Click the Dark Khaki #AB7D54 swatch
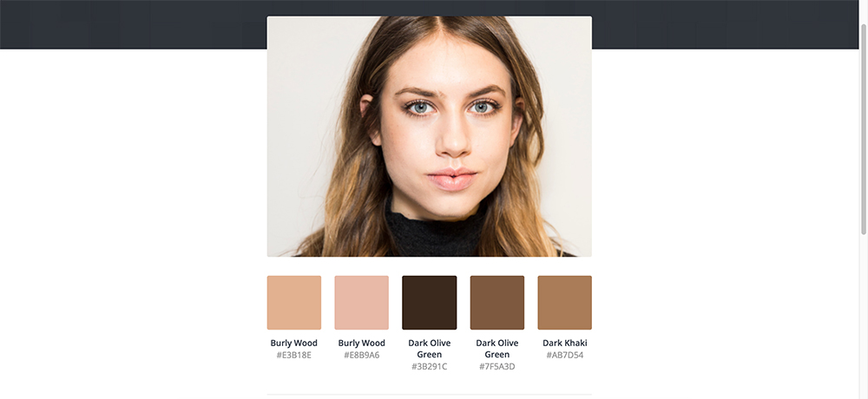This screenshot has height=399, width=868. [x=565, y=303]
